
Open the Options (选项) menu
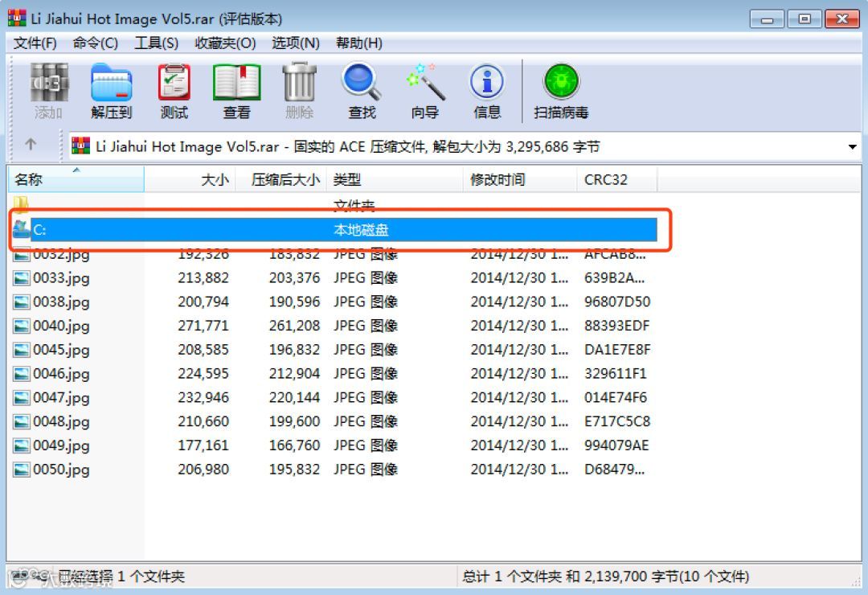coord(296,43)
